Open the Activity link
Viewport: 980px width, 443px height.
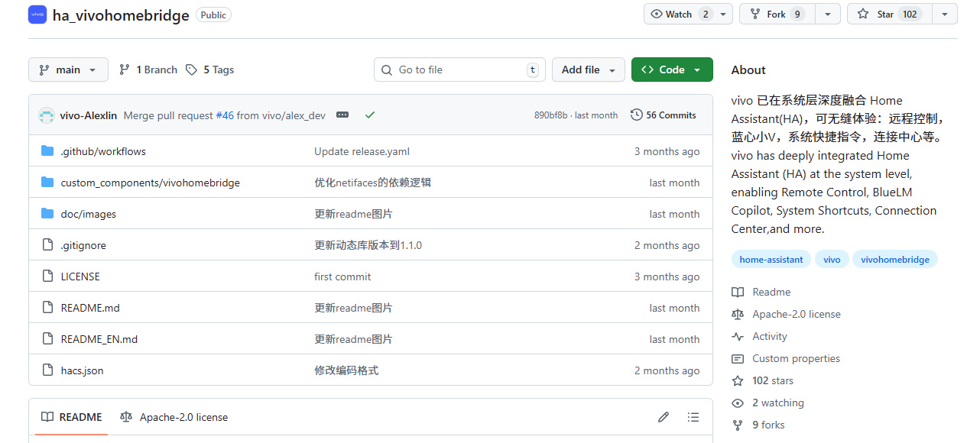click(770, 336)
